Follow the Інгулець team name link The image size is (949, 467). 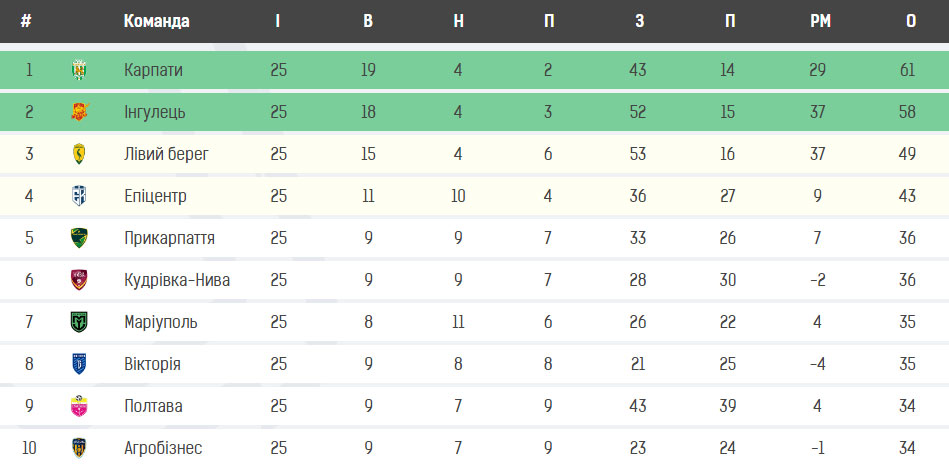pos(155,112)
